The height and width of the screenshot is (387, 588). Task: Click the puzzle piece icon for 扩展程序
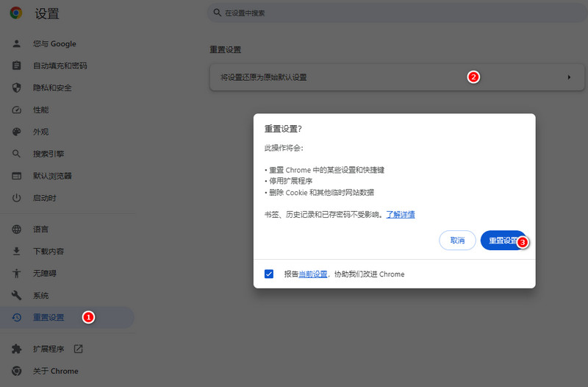click(x=16, y=349)
